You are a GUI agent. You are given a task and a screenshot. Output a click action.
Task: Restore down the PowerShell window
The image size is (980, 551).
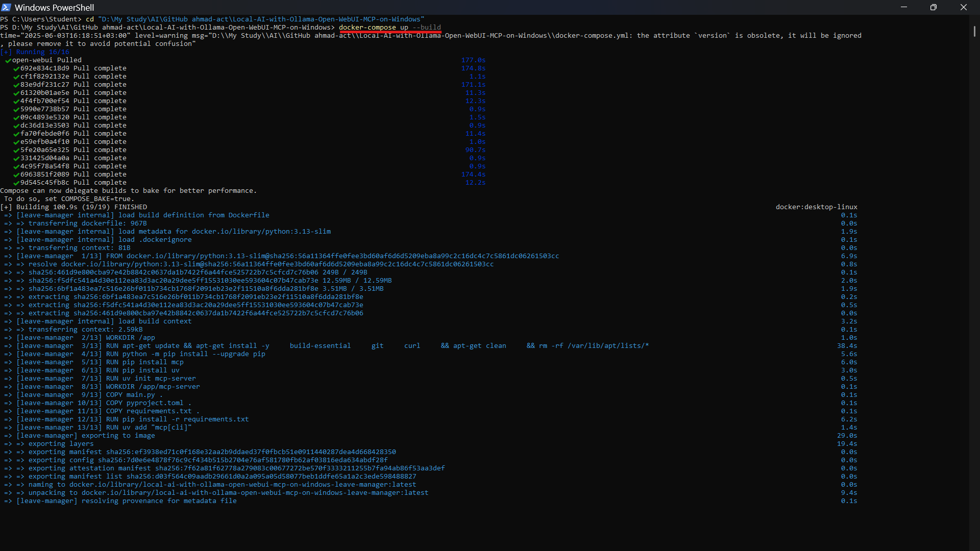point(933,7)
